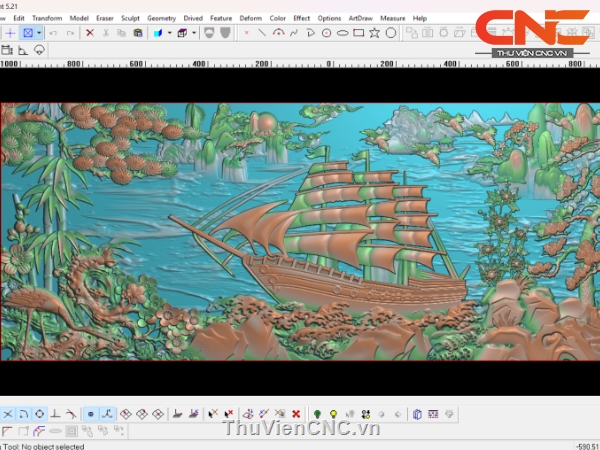This screenshot has width=600, height=450.
Task: Toggle the highlighted point snap button
Action: click(x=90, y=414)
